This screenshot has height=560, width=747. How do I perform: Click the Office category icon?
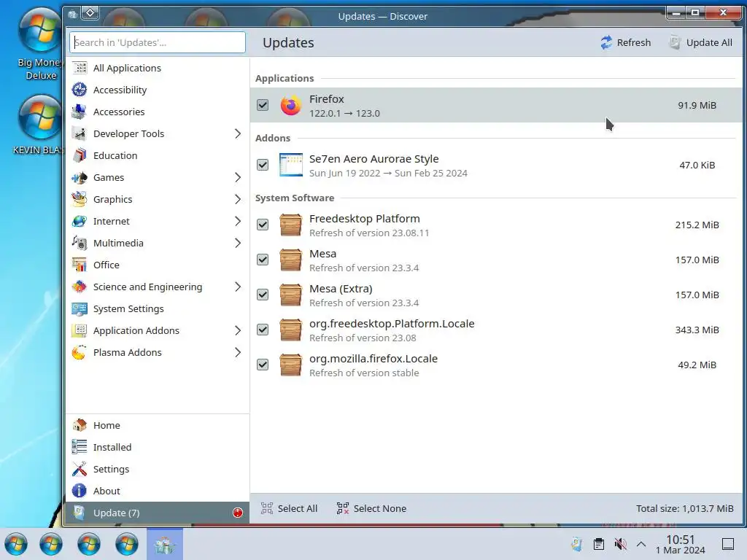click(x=80, y=265)
